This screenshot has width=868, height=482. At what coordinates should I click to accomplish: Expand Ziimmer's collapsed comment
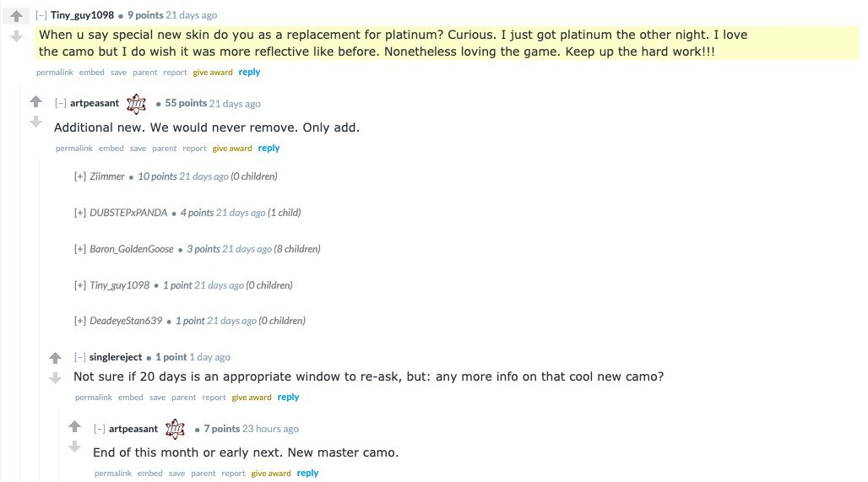coord(80,176)
